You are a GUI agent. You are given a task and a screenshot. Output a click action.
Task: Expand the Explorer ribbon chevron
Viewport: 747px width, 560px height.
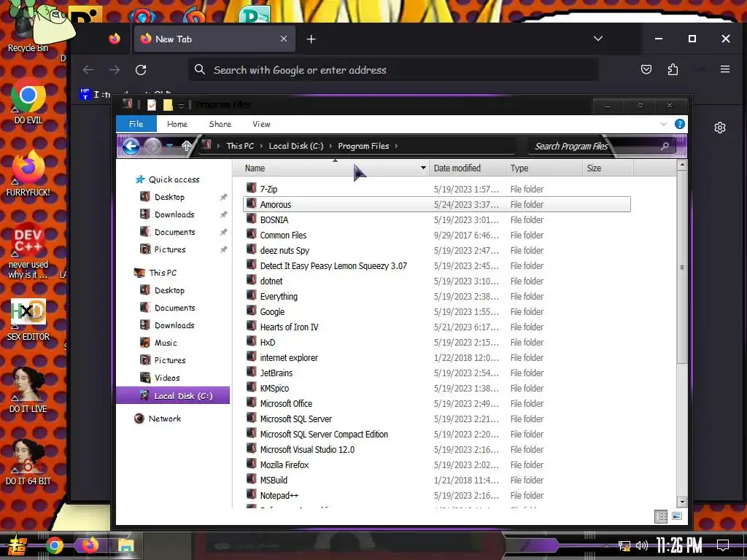coord(664,124)
